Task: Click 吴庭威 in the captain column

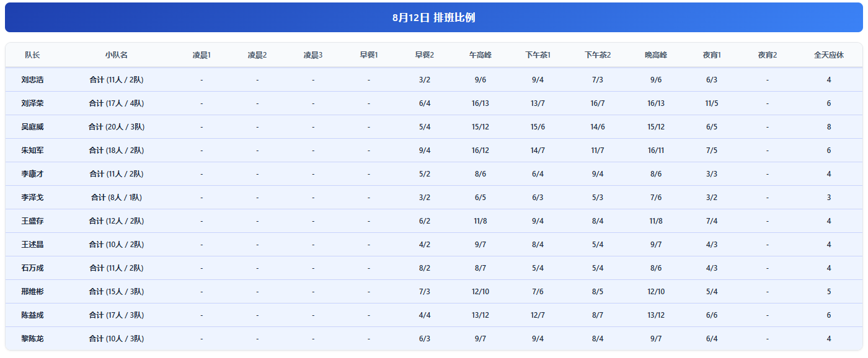Action: [x=32, y=127]
